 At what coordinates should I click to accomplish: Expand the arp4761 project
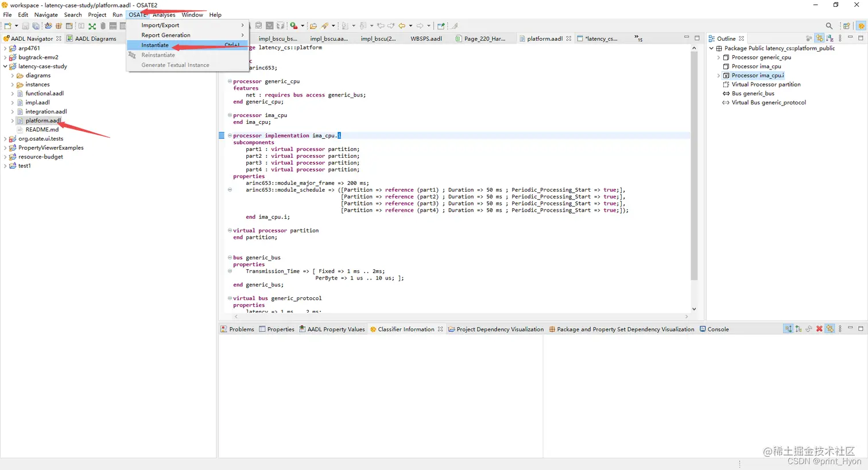tap(5, 48)
